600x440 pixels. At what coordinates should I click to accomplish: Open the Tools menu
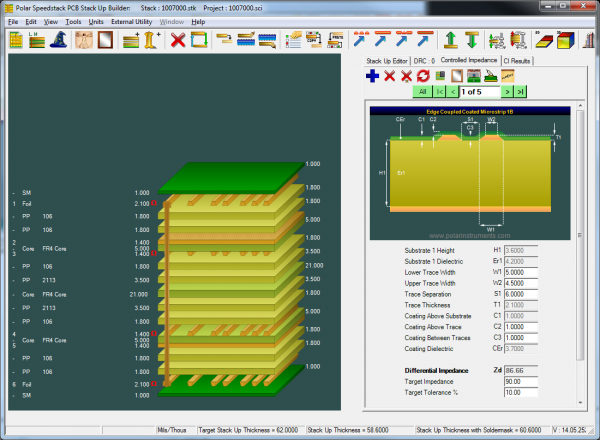[x=73, y=22]
